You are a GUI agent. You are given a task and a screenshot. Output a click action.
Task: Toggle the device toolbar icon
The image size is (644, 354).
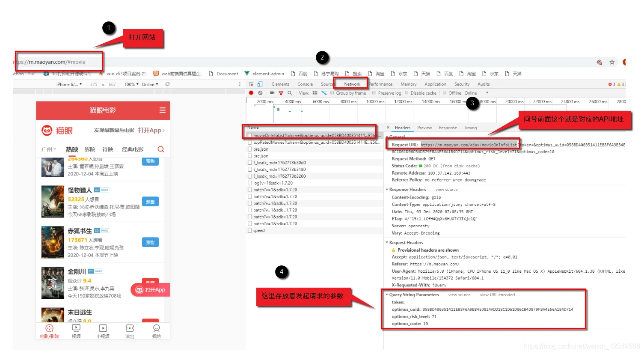click(260, 84)
